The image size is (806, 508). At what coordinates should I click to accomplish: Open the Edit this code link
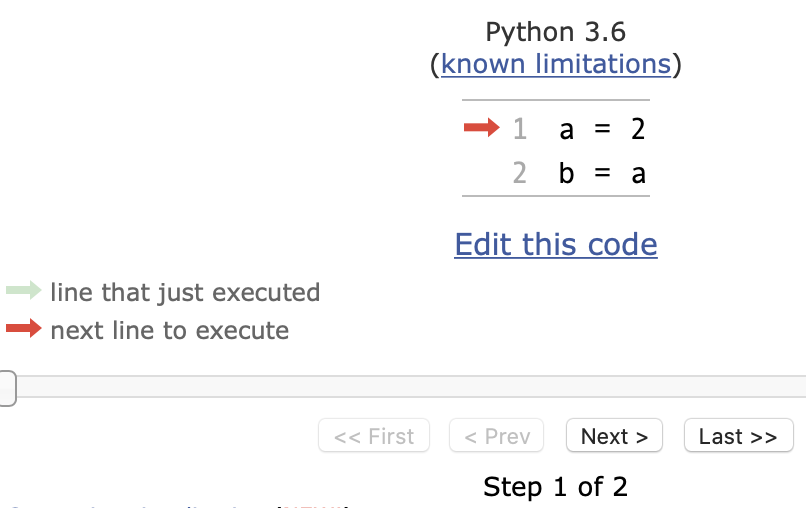(x=556, y=244)
